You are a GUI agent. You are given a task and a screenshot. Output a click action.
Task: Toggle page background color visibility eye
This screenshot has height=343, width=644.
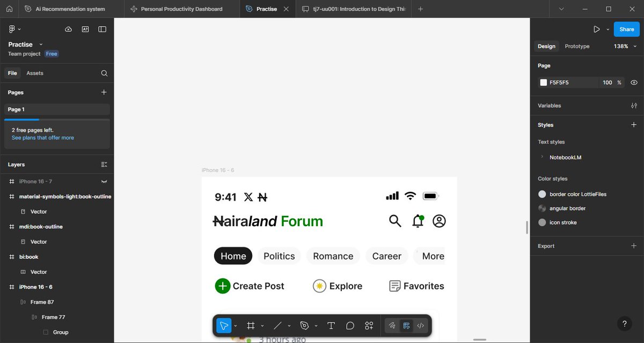click(x=634, y=83)
